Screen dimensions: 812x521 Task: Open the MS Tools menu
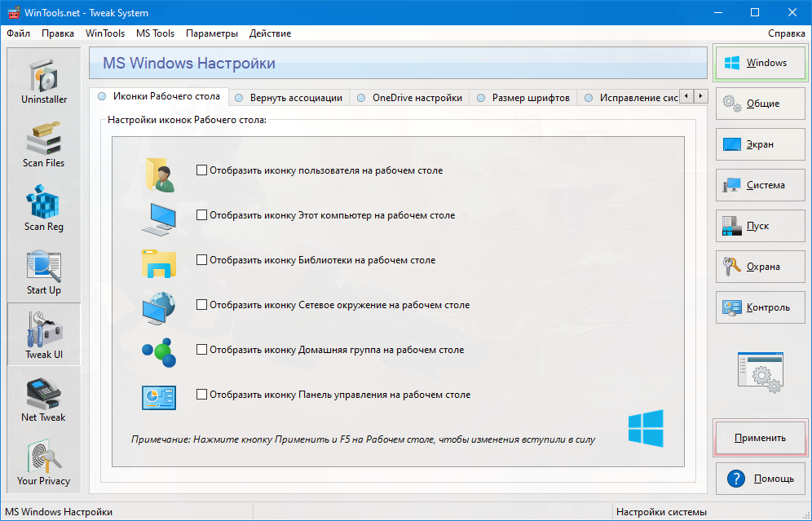[x=156, y=33]
